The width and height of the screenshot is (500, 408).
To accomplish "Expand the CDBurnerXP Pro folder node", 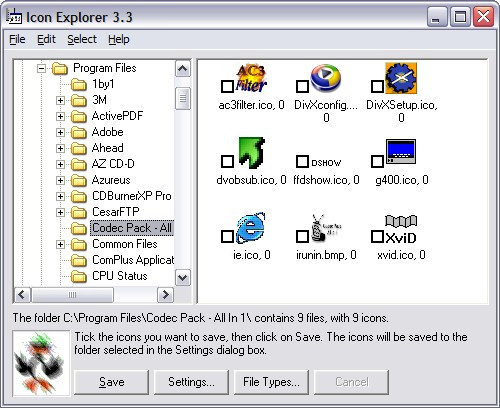I will point(60,196).
